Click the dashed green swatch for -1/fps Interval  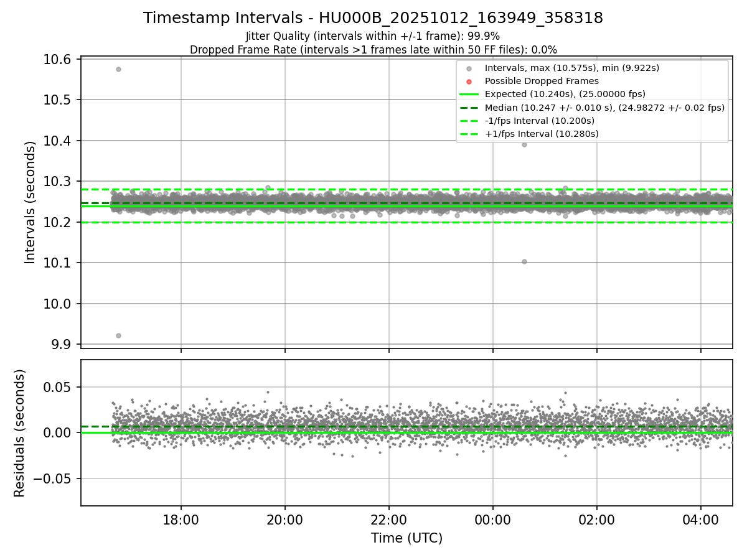[x=469, y=121]
